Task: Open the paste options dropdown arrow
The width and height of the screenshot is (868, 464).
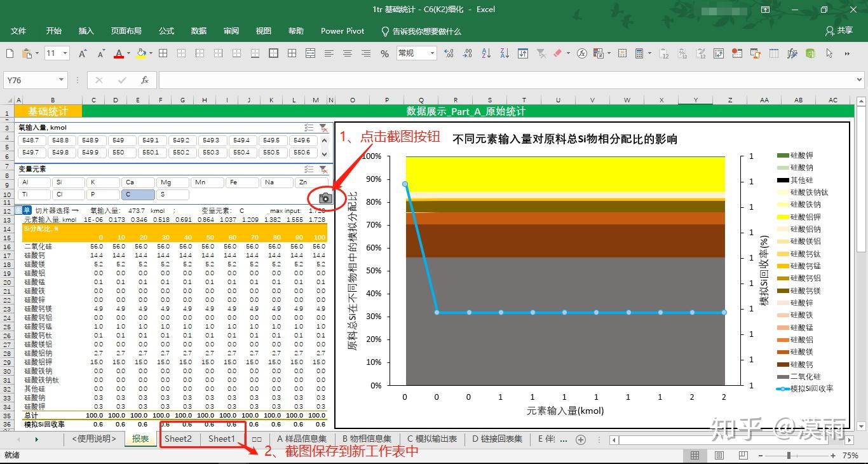Action: pos(37,53)
